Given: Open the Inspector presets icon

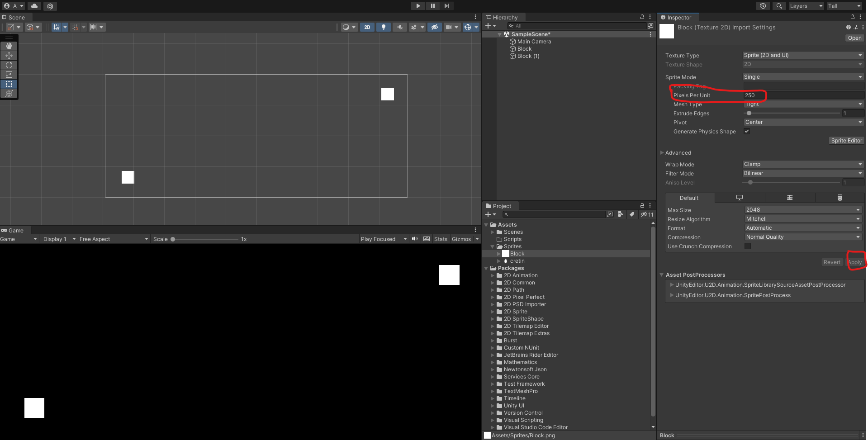Looking at the screenshot, I should [x=856, y=27].
